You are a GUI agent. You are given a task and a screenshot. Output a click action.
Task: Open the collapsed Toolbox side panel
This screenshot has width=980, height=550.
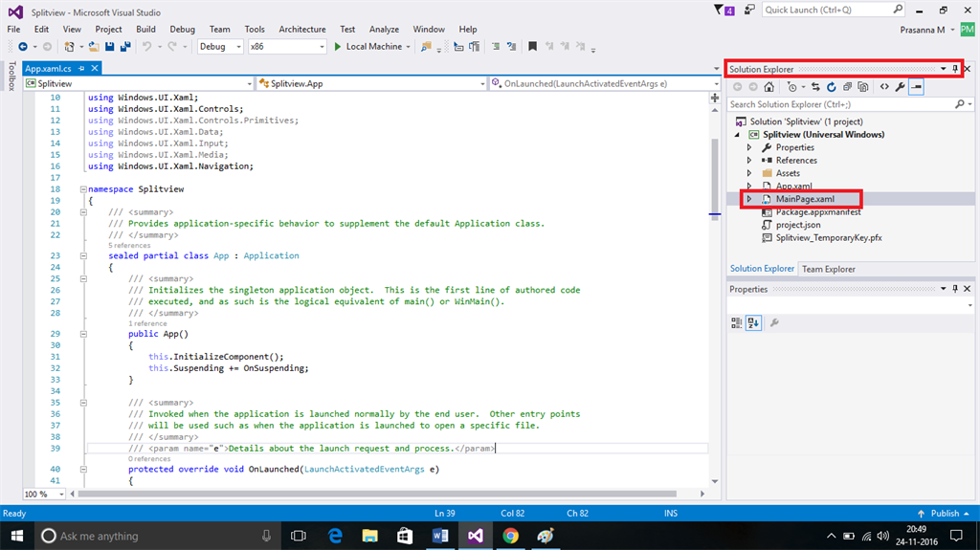(x=11, y=77)
